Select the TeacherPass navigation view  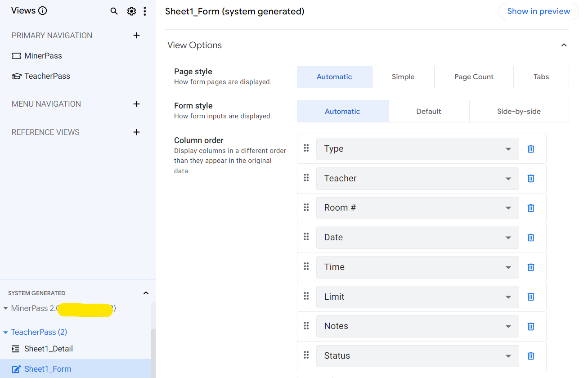(47, 76)
